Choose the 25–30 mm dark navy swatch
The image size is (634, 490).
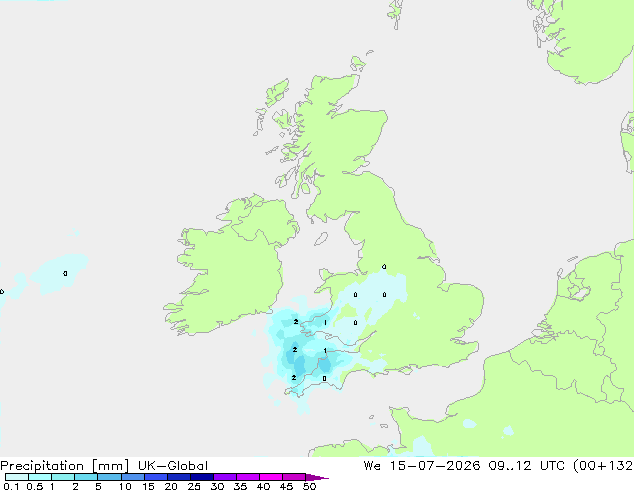click(201, 477)
